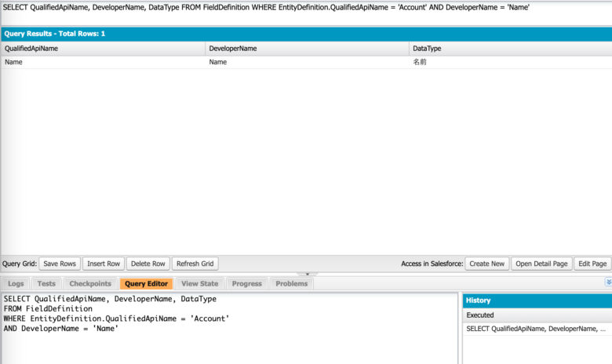Switch to the Logs tab

[x=16, y=283]
